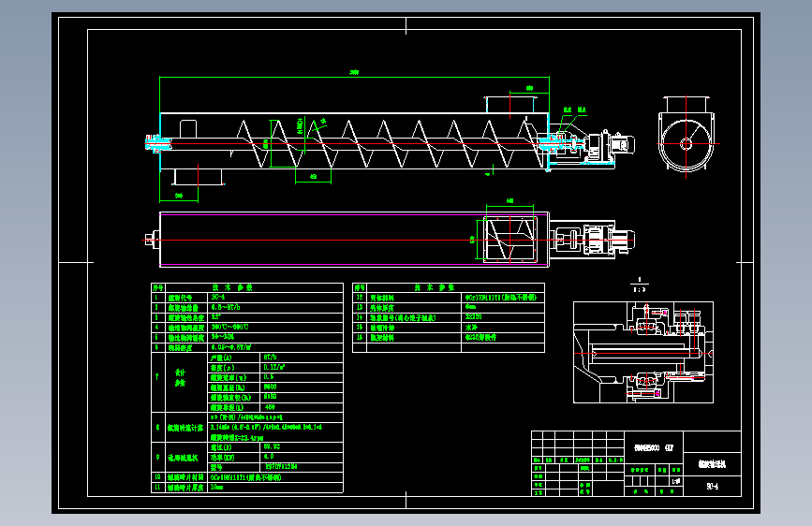The width and height of the screenshot is (812, 526).
Task: Click the '1:5' scale label above the detail view
Action: click(x=640, y=289)
